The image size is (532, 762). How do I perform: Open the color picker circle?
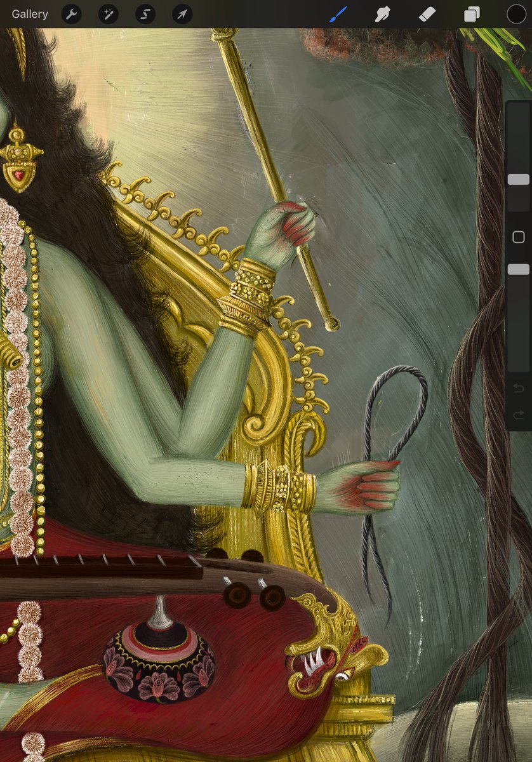coord(516,14)
